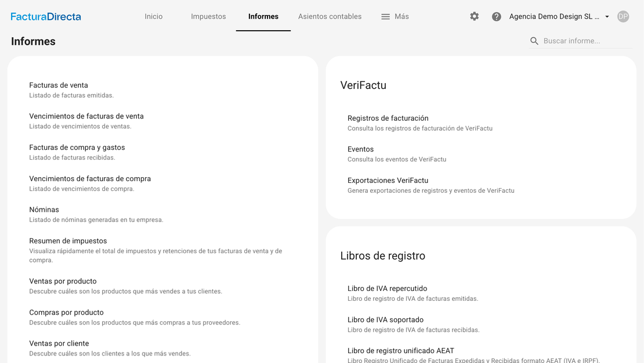Go to the Inicio tab
Viewport: 644px width, 363px height.
[x=154, y=17]
